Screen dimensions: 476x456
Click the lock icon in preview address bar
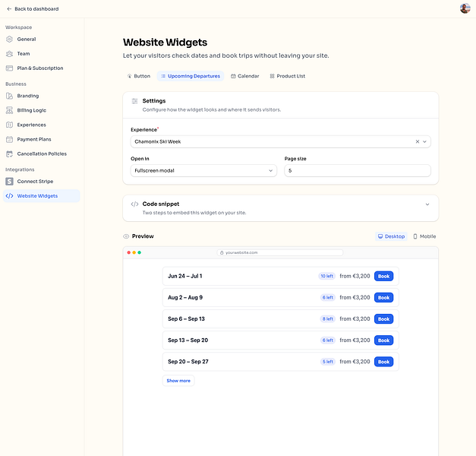222,252
